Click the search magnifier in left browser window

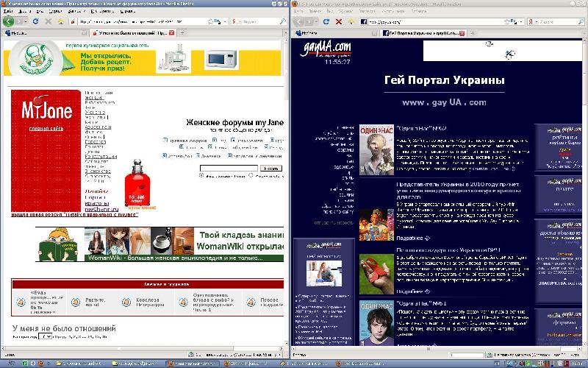coord(283,21)
